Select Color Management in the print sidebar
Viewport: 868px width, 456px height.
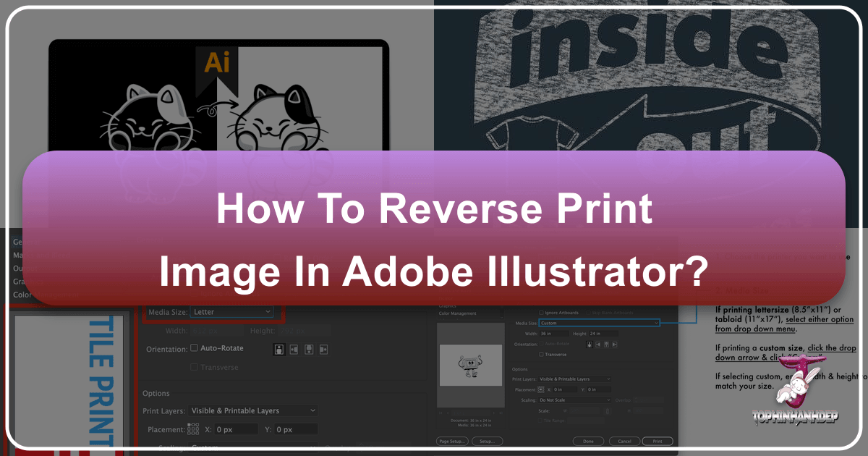[456, 313]
